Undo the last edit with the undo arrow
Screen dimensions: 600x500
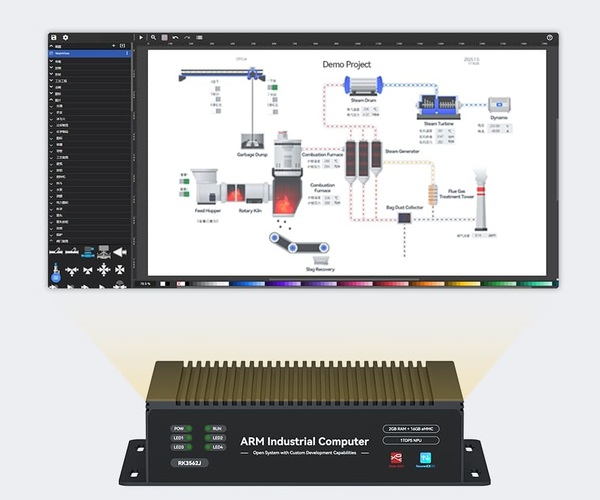point(175,37)
